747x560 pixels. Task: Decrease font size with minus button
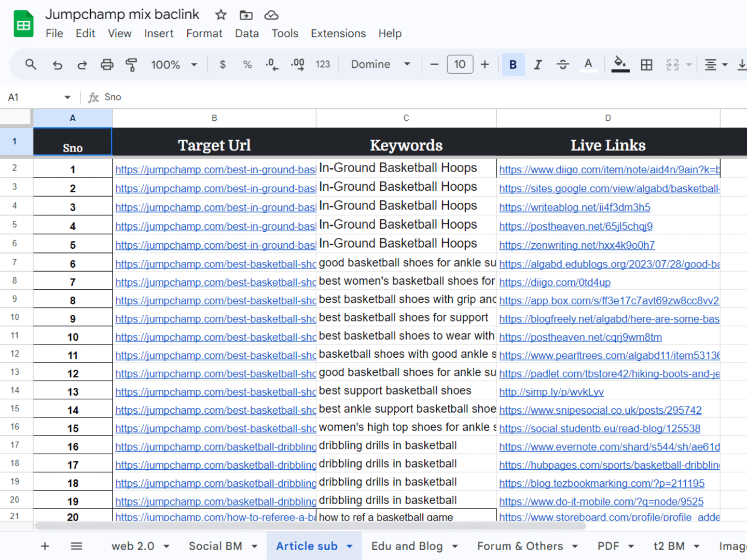[x=434, y=64]
